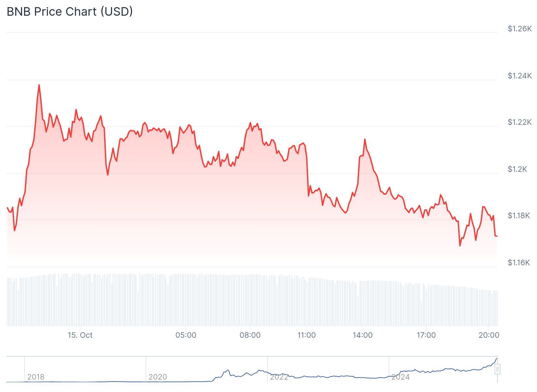The width and height of the screenshot is (537, 392).
Task: Click the navigator range handle
Action: click(497, 369)
